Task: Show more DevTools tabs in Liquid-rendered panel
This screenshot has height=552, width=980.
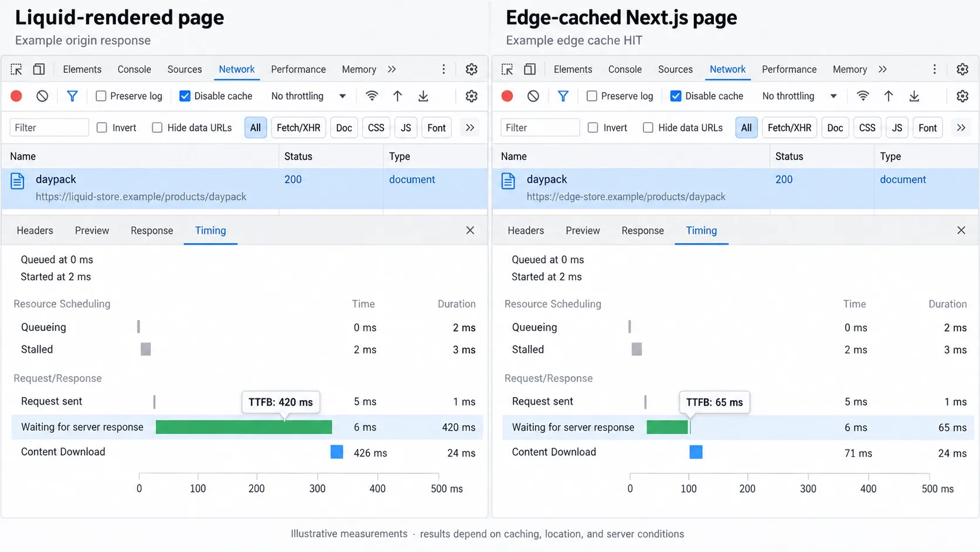Action: click(392, 69)
